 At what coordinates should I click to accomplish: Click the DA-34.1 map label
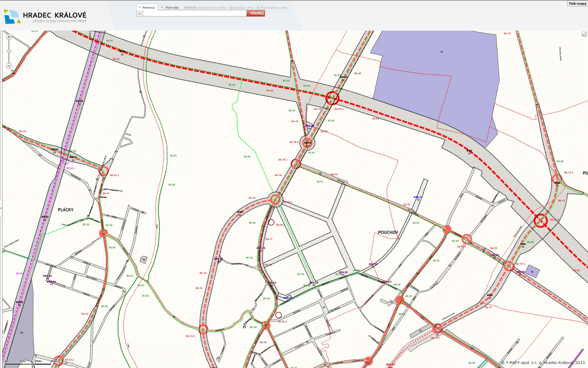coord(114,175)
